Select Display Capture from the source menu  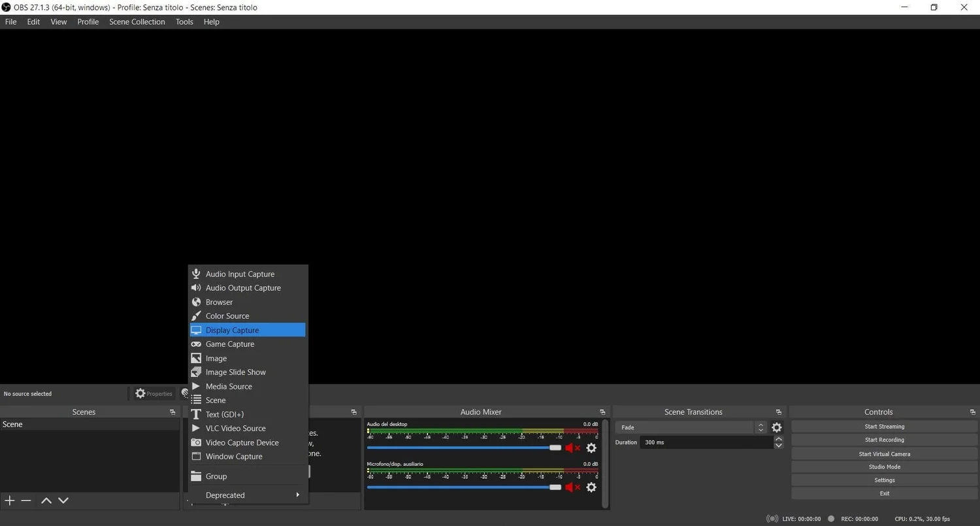click(233, 330)
